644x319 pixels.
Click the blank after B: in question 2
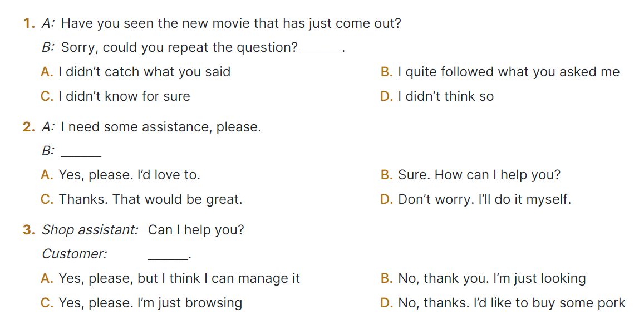coord(81,152)
